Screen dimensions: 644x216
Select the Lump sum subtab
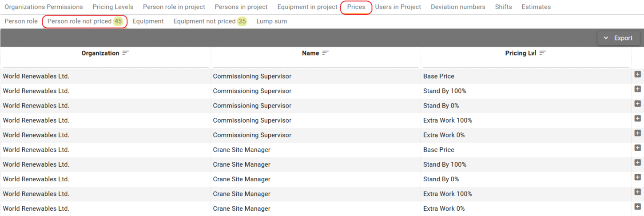pyautogui.click(x=271, y=21)
